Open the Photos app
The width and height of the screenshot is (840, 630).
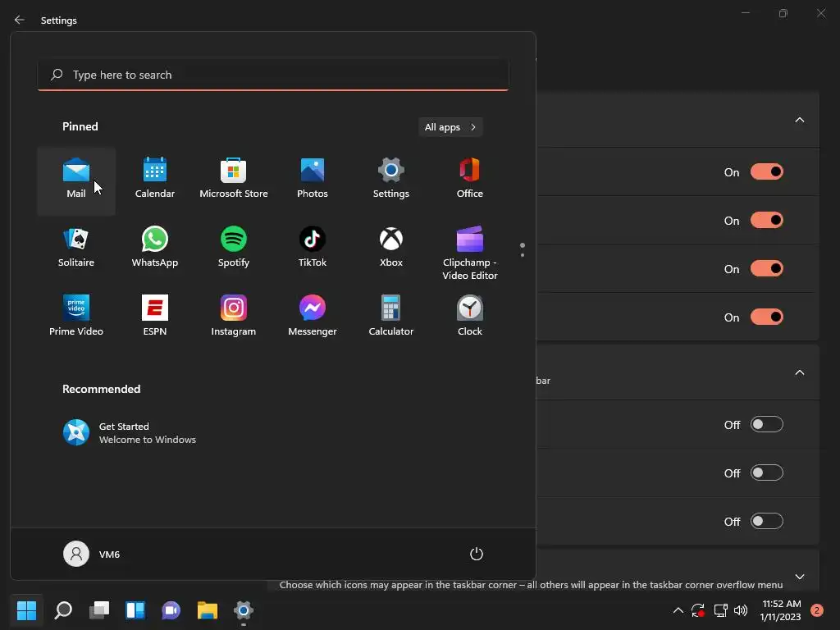tap(313, 180)
